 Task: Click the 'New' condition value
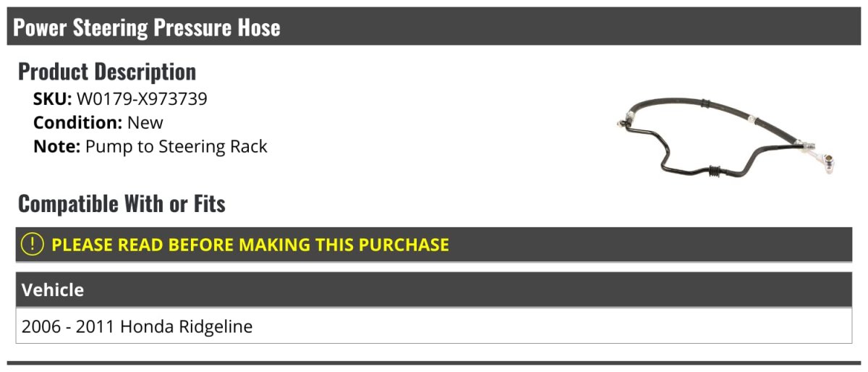point(145,123)
